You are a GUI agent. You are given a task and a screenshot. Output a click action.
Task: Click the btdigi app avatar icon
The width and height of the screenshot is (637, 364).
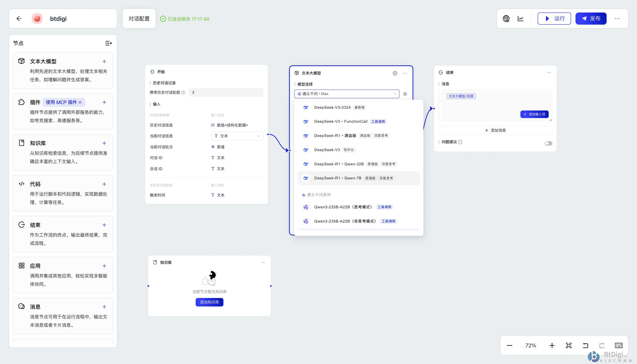click(x=37, y=19)
